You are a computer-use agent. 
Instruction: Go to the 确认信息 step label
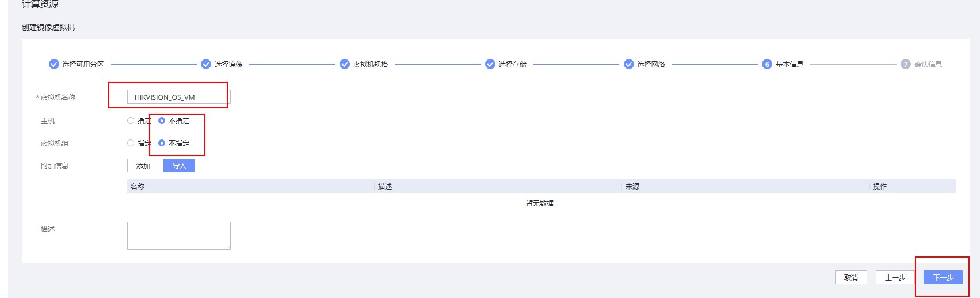928,64
